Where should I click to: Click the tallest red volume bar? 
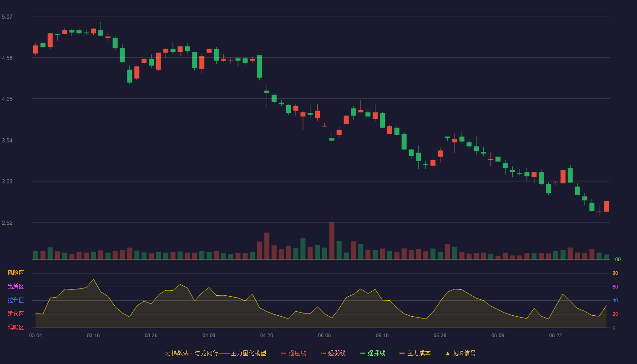(x=332, y=241)
